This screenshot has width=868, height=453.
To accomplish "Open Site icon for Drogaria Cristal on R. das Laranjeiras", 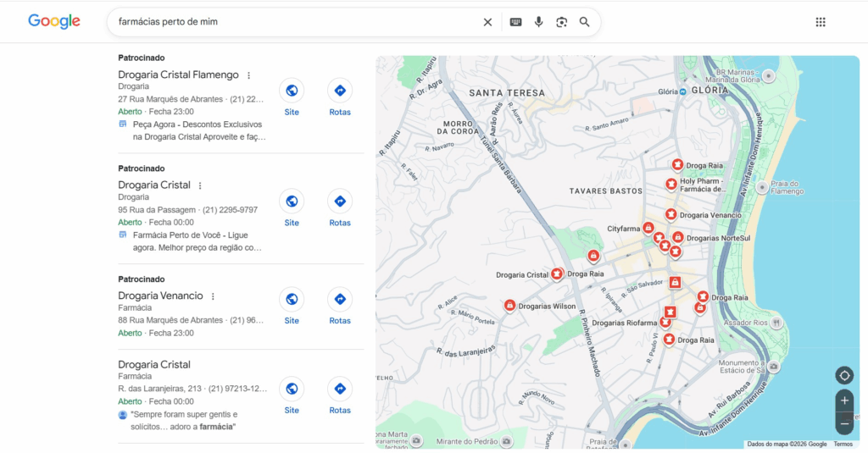I will tap(292, 389).
